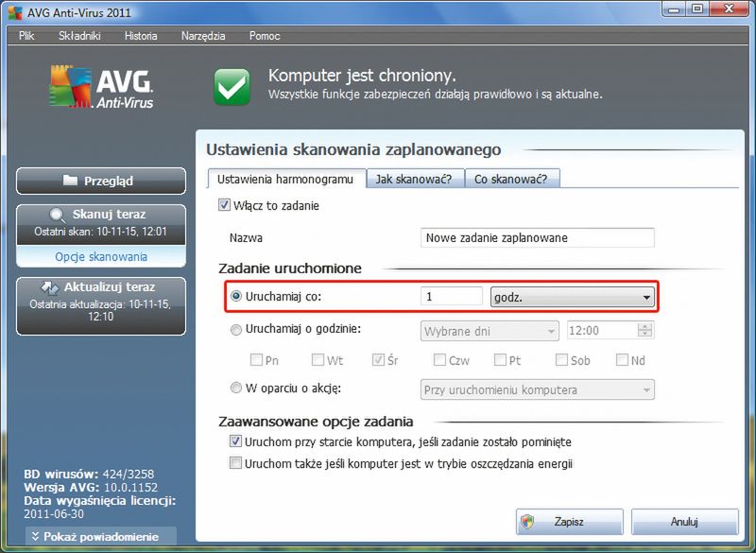Screen dimensions: 756x553
Task: Switch to 'Ustawienia harmonogramu' tab
Action: (286, 179)
